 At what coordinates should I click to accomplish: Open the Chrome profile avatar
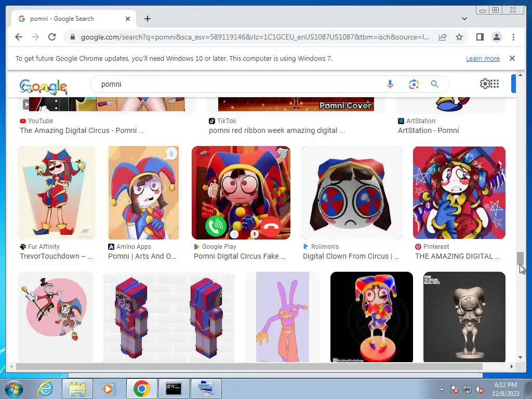(496, 37)
